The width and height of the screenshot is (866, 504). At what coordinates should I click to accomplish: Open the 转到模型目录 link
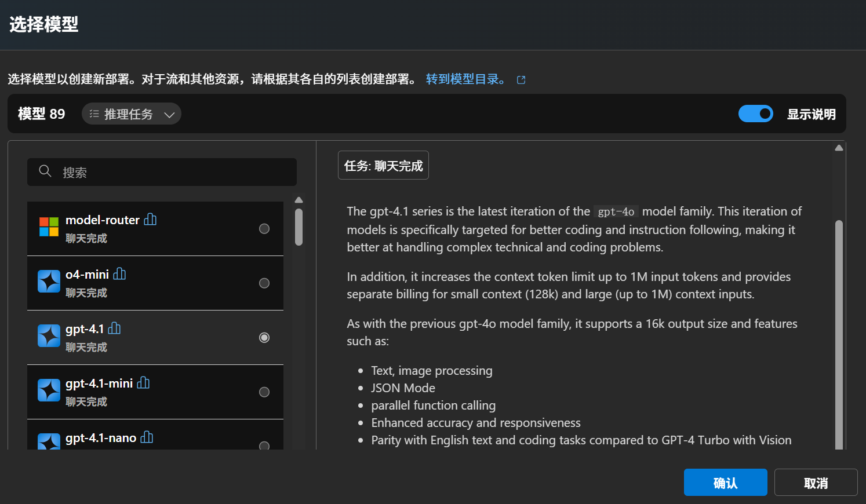[x=465, y=79]
